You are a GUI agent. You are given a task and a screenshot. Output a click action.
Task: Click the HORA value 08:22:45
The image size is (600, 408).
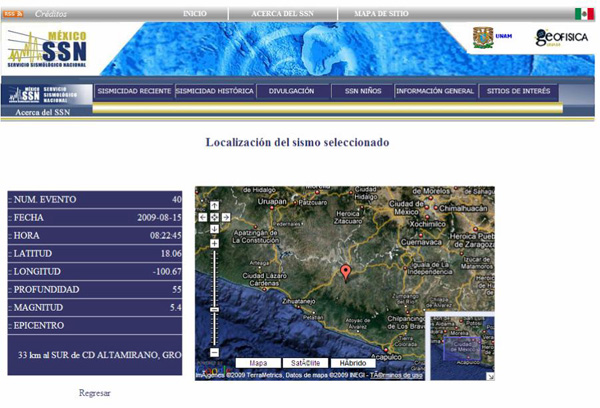(x=166, y=235)
